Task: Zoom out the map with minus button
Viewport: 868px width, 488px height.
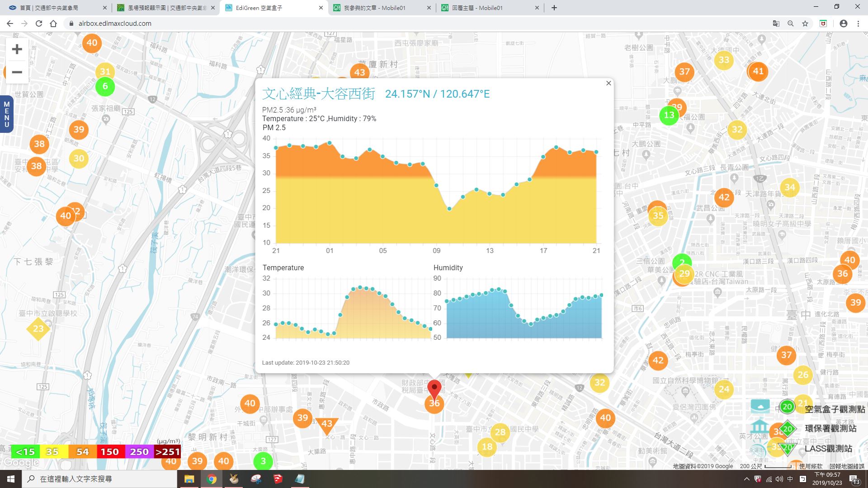Action: click(17, 72)
